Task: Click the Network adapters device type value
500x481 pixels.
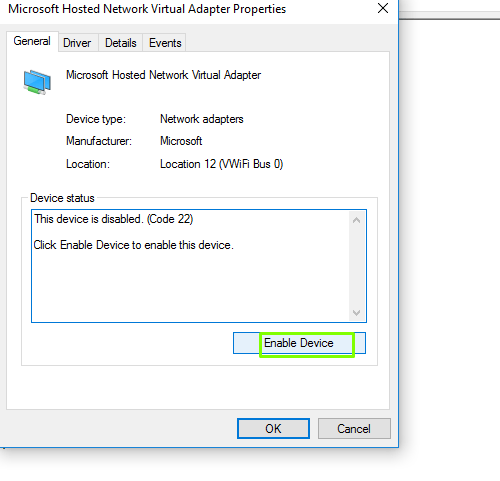Action: [x=202, y=119]
